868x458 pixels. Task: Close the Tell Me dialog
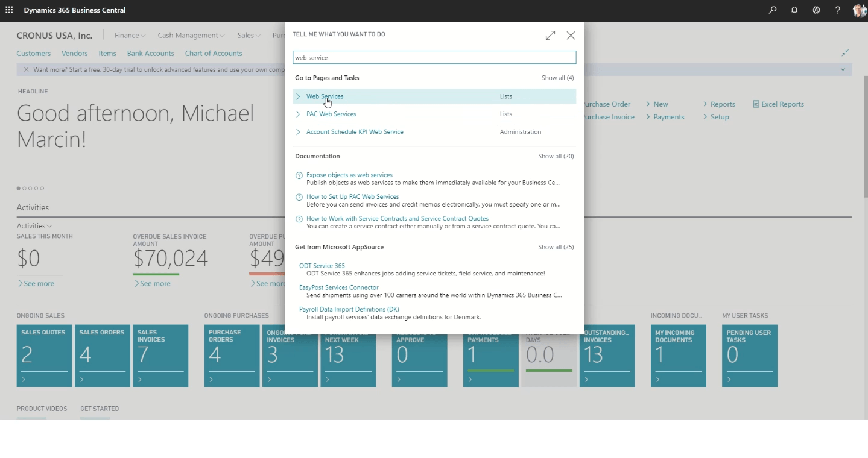pyautogui.click(x=571, y=36)
